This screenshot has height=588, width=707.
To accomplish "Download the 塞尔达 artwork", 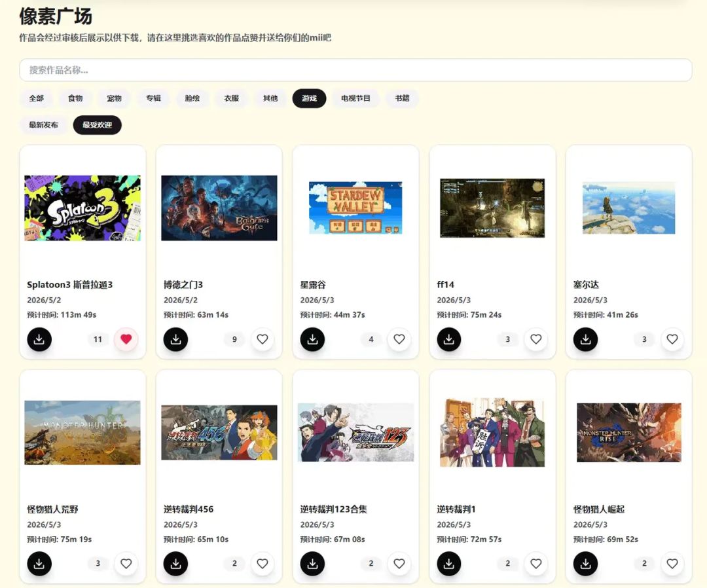I will tap(586, 339).
